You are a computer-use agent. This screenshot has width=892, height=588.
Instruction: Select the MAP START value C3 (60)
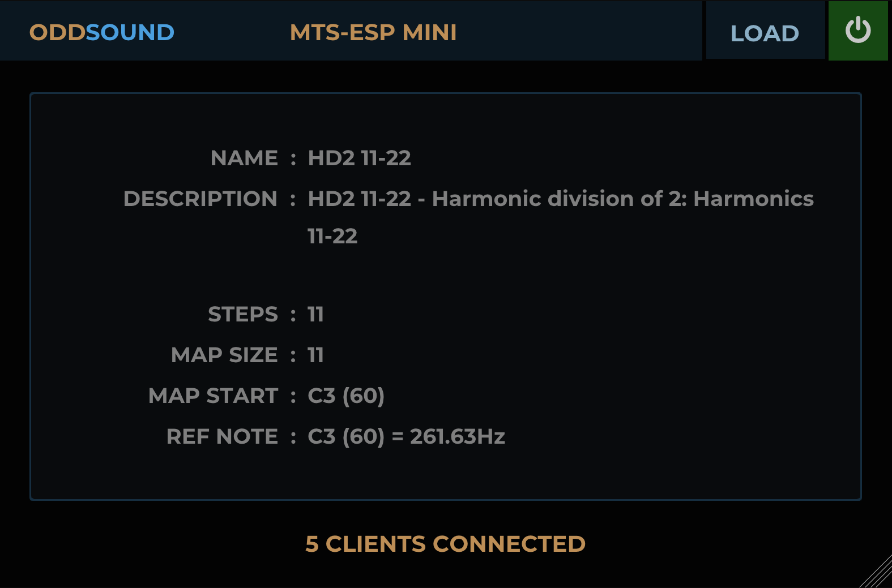(x=346, y=396)
